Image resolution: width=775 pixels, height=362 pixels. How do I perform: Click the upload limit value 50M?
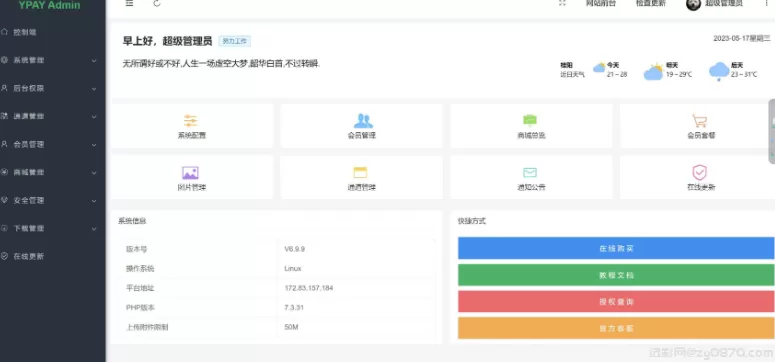(x=291, y=327)
